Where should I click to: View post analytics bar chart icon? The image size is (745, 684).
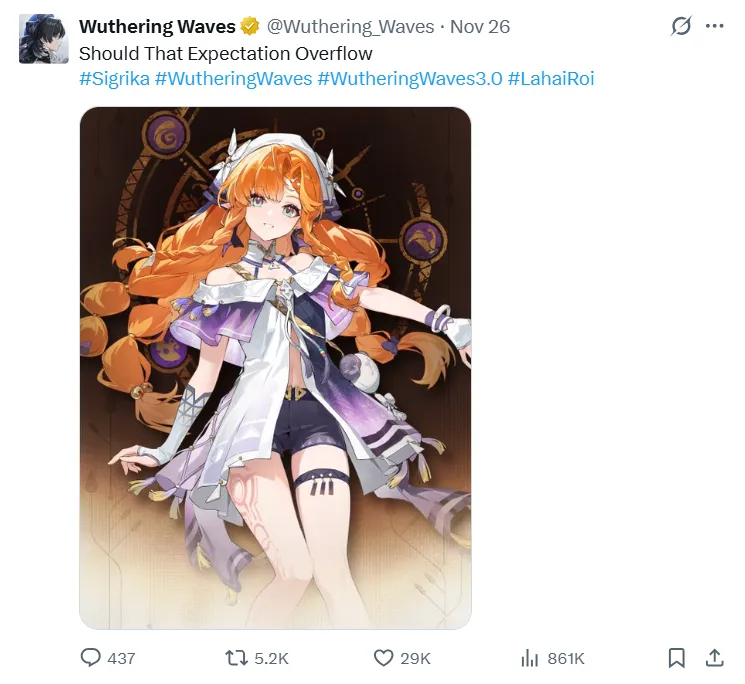[530, 658]
